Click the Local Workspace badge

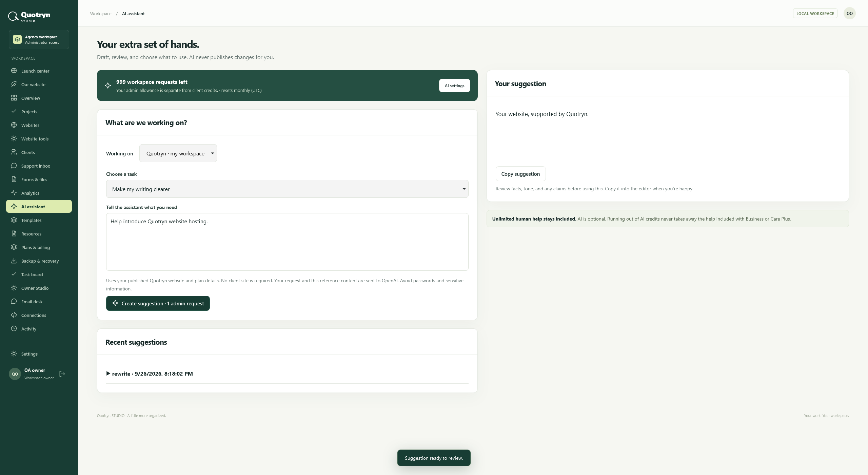tap(815, 14)
